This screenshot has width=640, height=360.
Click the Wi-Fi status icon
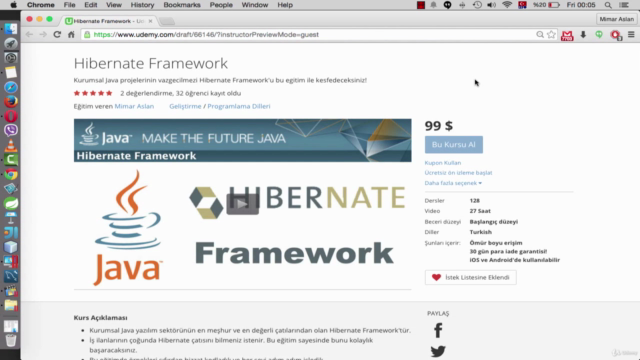click(507, 5)
